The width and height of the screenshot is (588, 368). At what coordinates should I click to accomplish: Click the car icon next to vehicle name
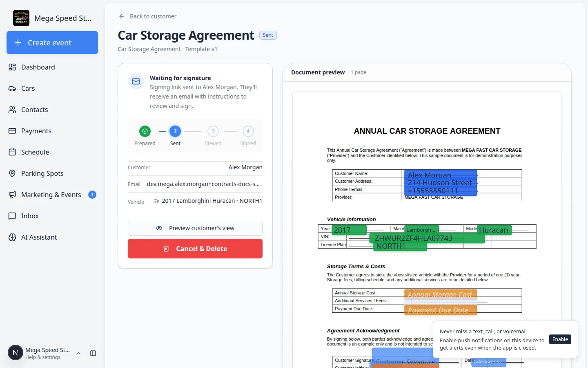156,201
